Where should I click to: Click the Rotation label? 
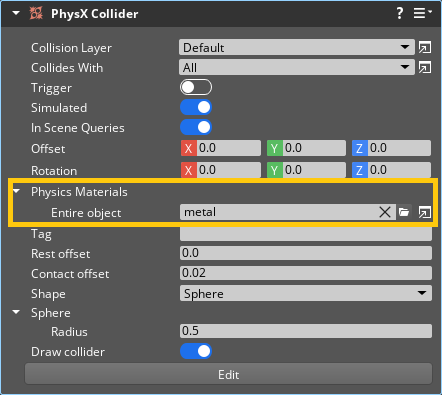(54, 171)
